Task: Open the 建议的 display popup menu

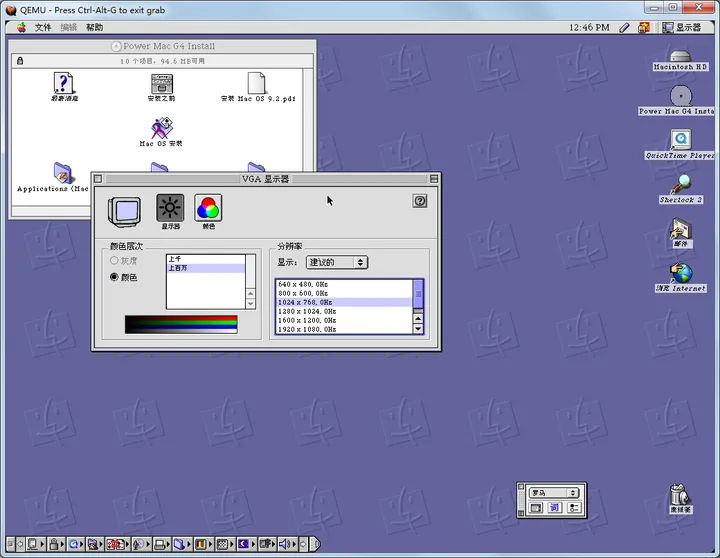Action: click(337, 262)
